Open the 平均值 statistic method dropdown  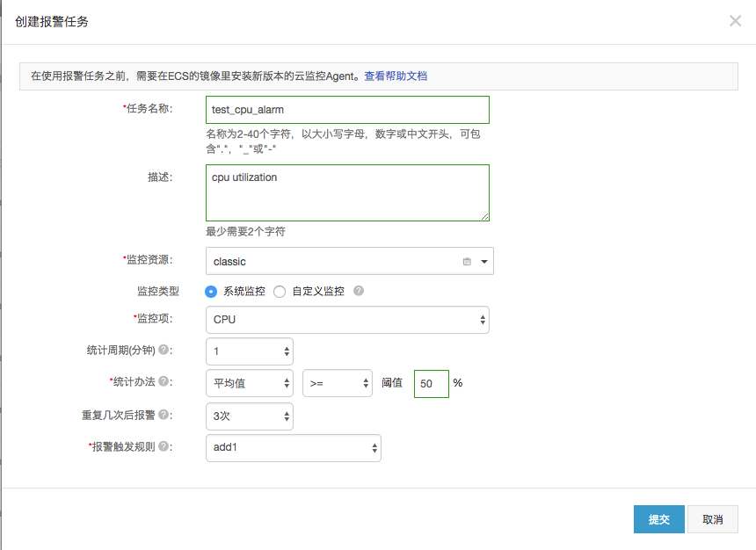[x=249, y=384]
